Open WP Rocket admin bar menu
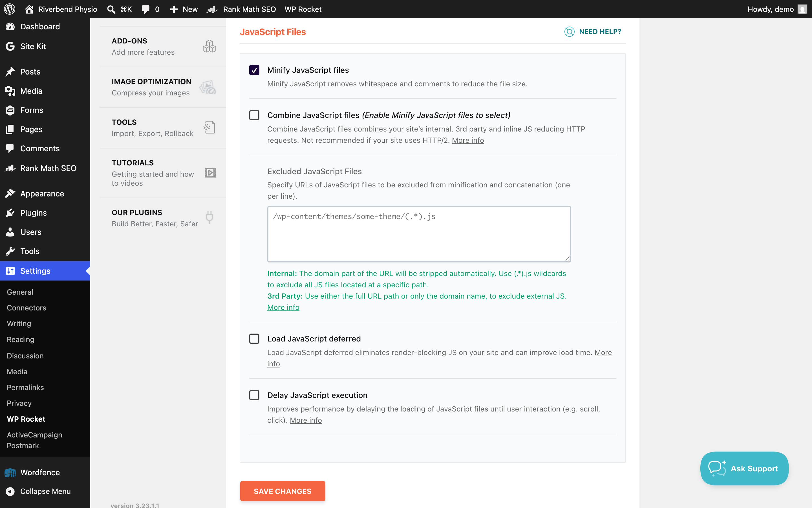812x508 pixels. point(303,9)
